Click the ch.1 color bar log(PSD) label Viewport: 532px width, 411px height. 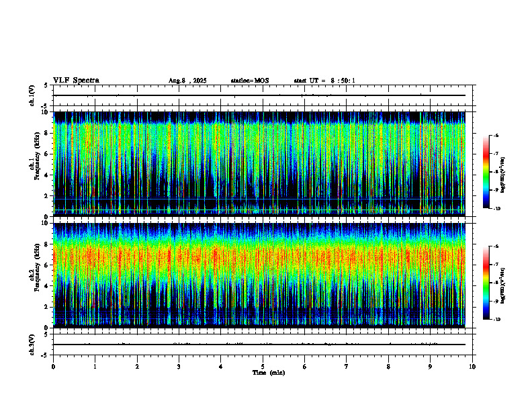coord(503,175)
